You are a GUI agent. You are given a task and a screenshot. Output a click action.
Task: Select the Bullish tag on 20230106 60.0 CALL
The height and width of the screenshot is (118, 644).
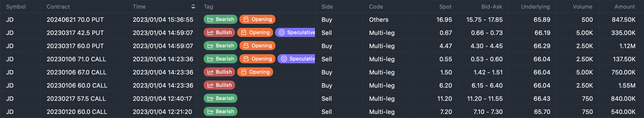click(219, 85)
